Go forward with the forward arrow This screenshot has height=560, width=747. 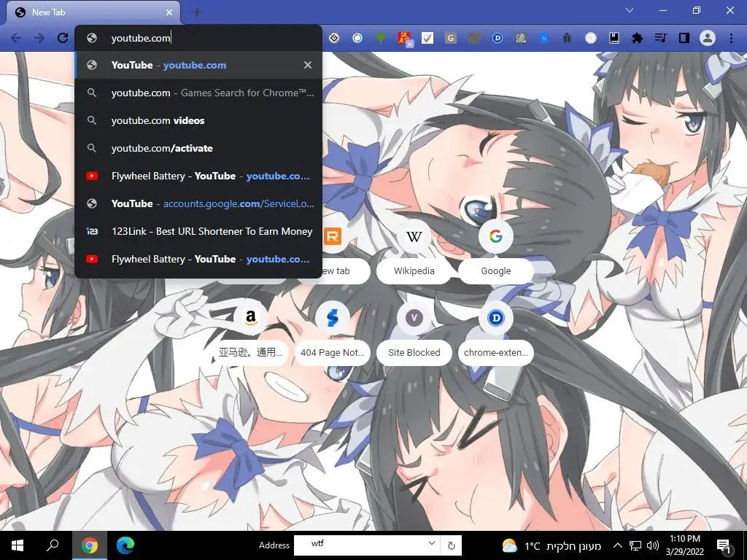(39, 38)
